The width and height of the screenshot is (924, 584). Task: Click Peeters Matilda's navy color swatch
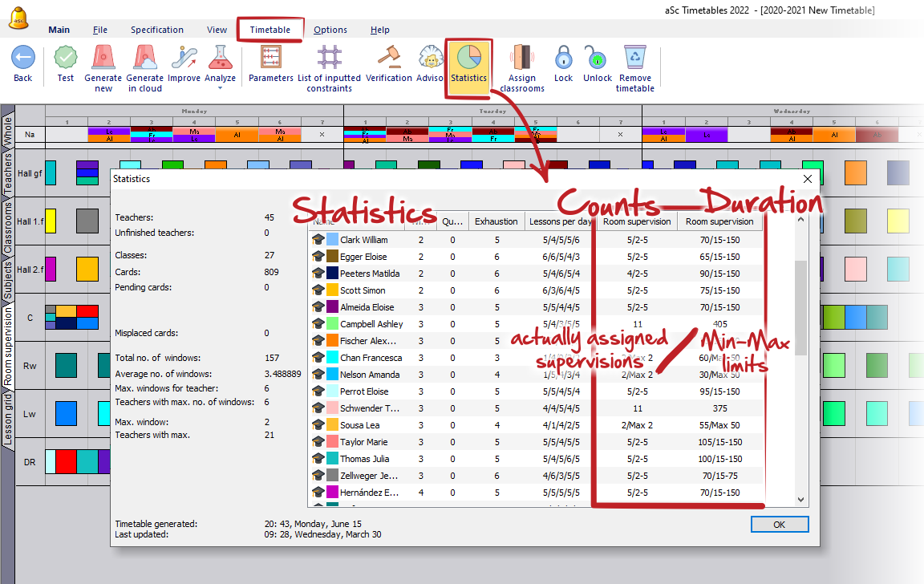coord(332,273)
